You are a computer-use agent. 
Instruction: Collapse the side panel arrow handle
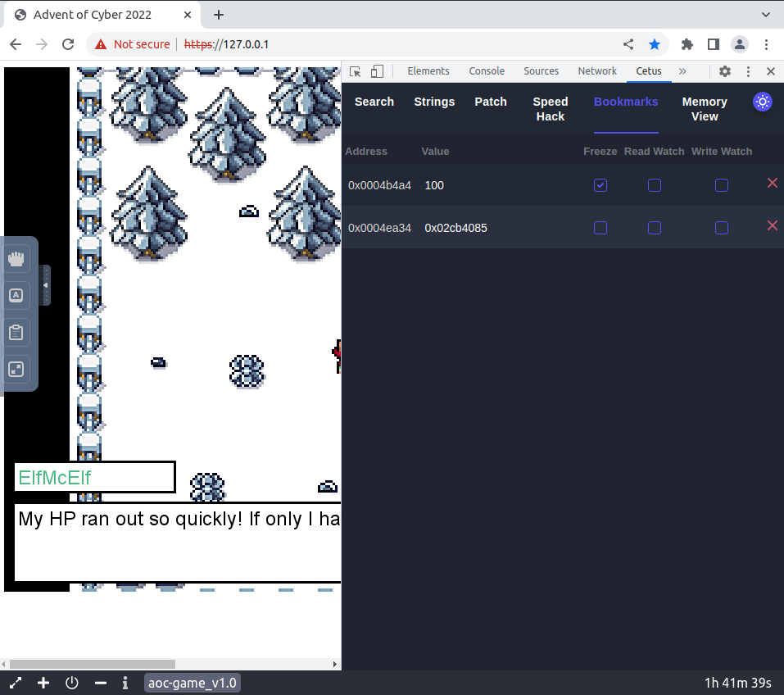point(46,285)
